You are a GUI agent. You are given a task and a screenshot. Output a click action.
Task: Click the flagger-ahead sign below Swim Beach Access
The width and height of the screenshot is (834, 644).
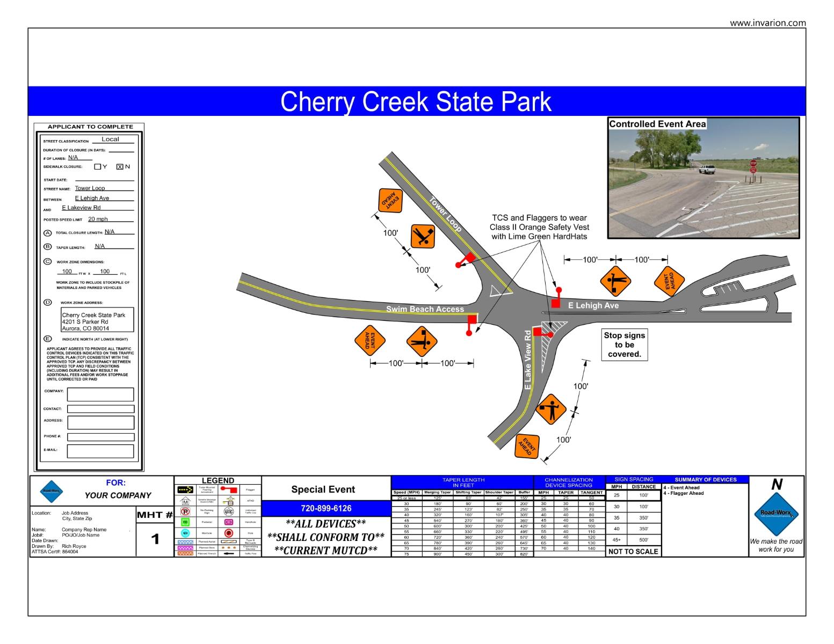[x=422, y=341]
